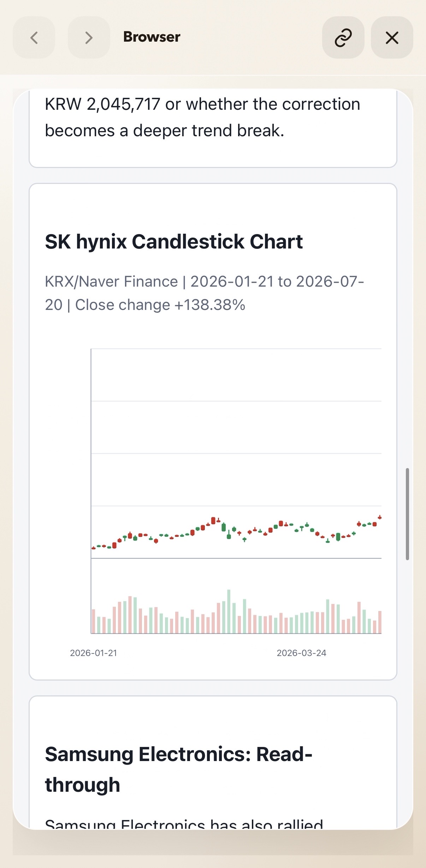The image size is (426, 868).
Task: Select the SK hynix Candlestick Chart heading
Action: (174, 242)
